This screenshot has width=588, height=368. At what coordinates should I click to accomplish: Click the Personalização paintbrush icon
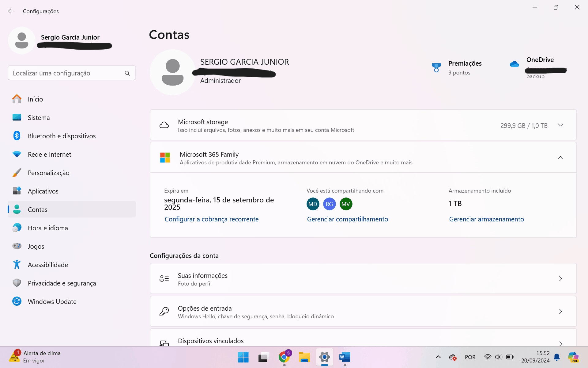(17, 173)
